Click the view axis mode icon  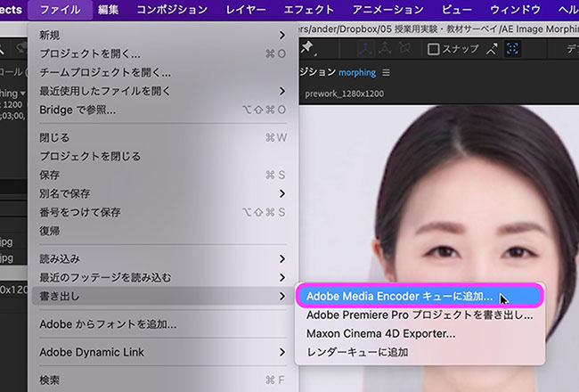tap(404, 48)
